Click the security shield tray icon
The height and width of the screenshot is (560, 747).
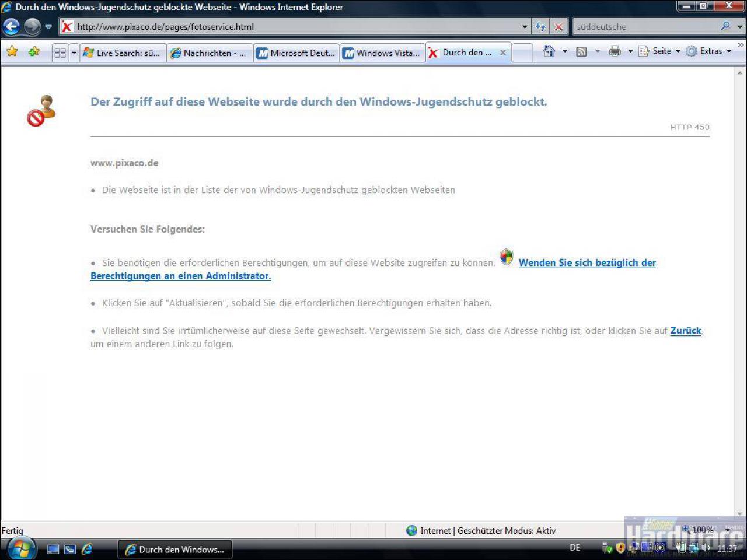point(620,547)
